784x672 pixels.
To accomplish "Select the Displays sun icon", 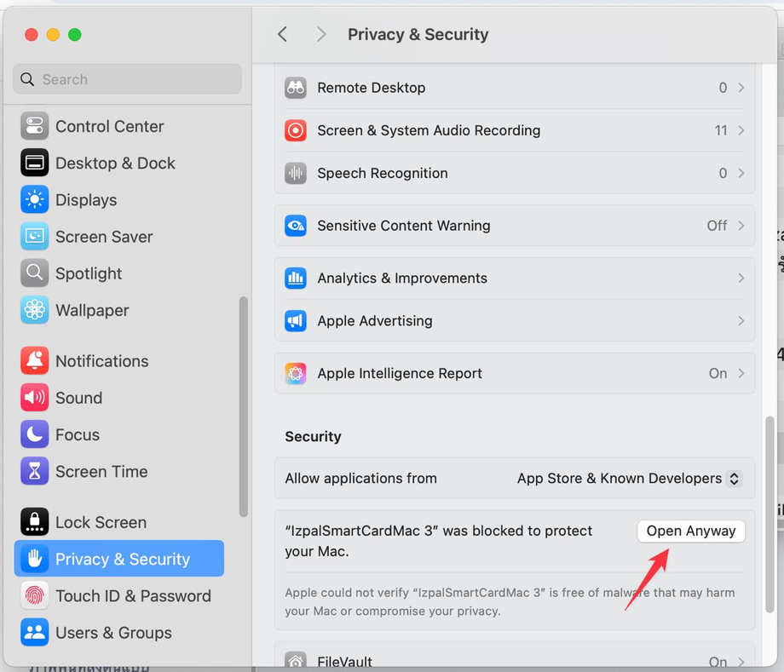I will pyautogui.click(x=34, y=199).
